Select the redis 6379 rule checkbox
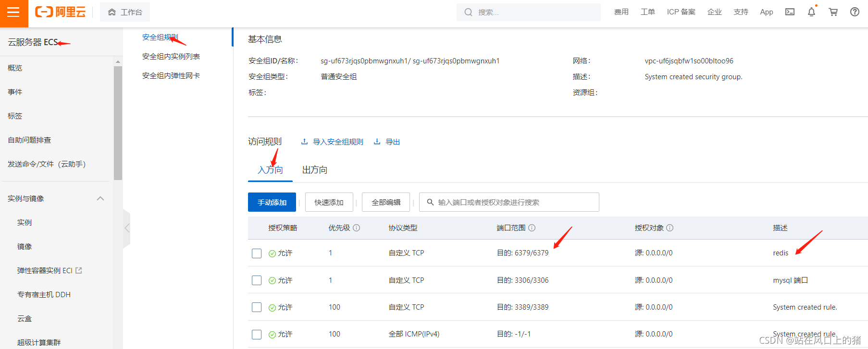Image resolution: width=868 pixels, height=349 pixels. [257, 253]
